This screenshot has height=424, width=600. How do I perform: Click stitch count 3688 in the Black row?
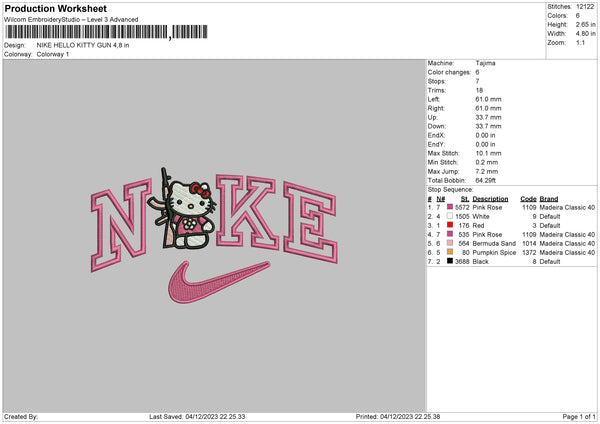tap(462, 262)
